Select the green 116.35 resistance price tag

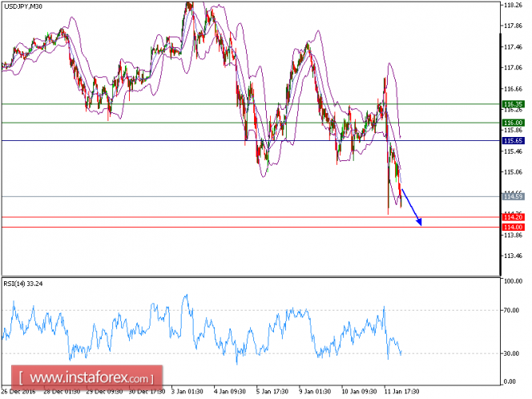513,104
